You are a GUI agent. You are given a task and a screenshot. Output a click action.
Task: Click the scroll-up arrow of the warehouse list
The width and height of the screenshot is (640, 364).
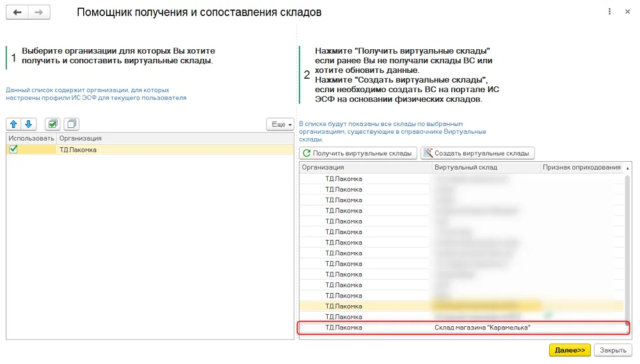tap(627, 168)
